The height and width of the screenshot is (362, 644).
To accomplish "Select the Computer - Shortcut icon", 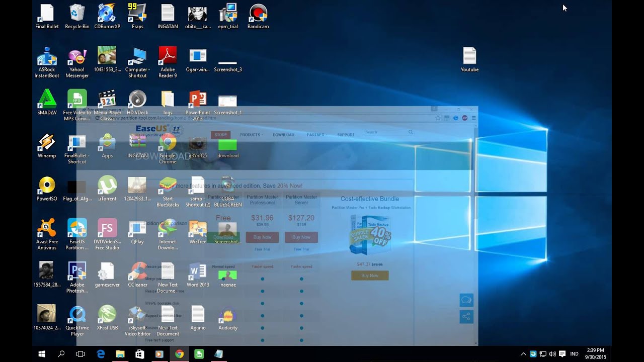I will click(x=137, y=62).
